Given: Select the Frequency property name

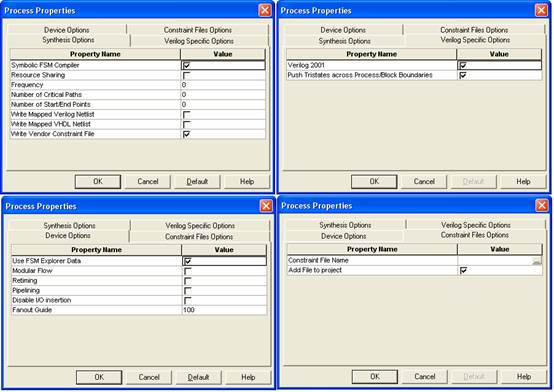Looking at the screenshot, I should click(x=27, y=85).
